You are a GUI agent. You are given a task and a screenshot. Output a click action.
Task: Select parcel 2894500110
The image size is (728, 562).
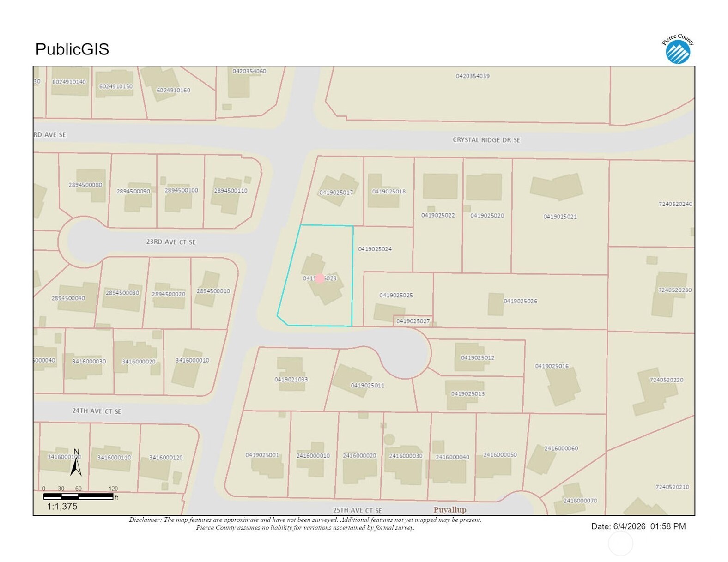coord(231,191)
